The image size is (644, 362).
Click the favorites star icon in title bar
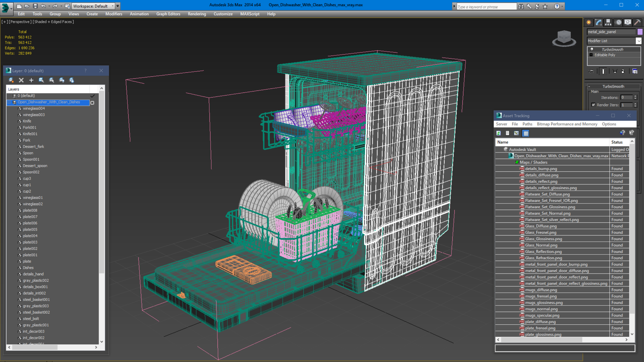coord(545,6)
